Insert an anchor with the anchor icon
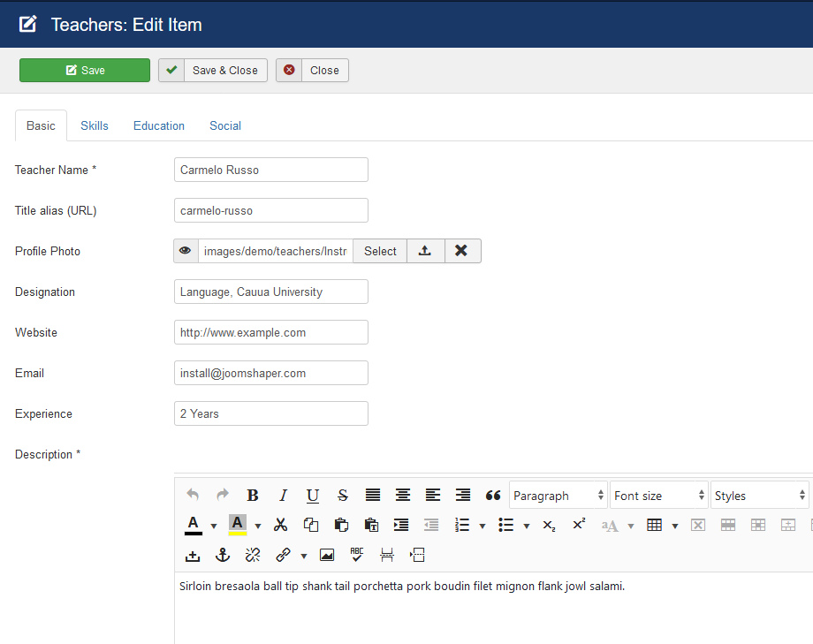The width and height of the screenshot is (813, 644). pos(223,555)
